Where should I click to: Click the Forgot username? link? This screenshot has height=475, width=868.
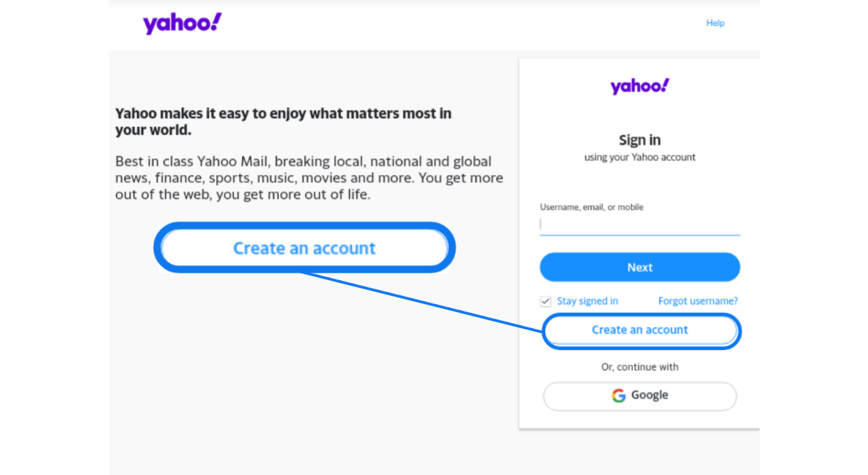point(698,301)
